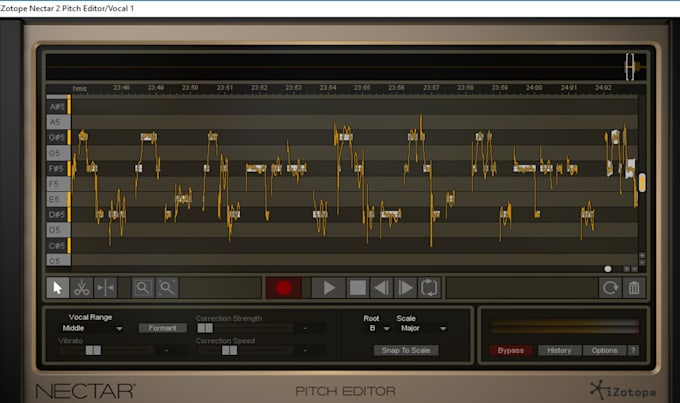680x403 pixels.
Task: Open the Vocal Range dropdown showing Middle
Action: pos(92,328)
